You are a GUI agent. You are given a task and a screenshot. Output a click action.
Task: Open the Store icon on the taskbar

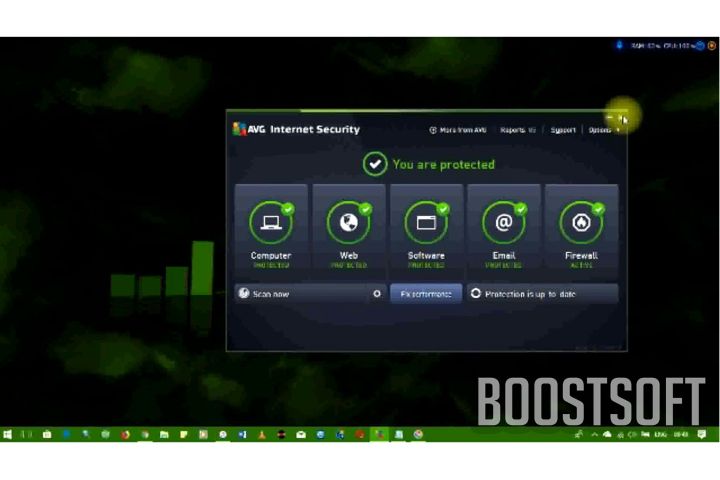click(x=47, y=434)
